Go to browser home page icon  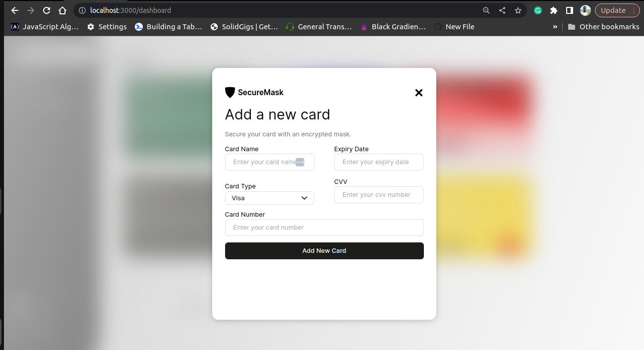tap(62, 10)
